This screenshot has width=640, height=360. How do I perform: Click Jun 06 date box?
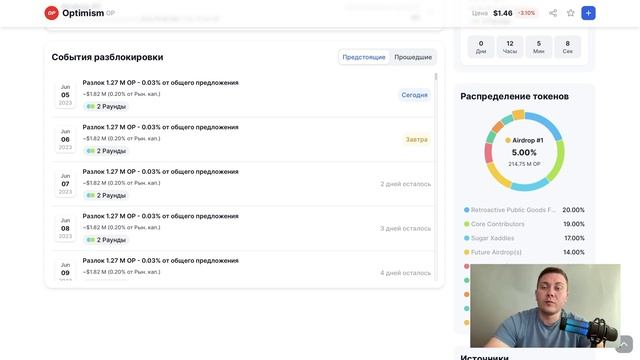pos(65,140)
